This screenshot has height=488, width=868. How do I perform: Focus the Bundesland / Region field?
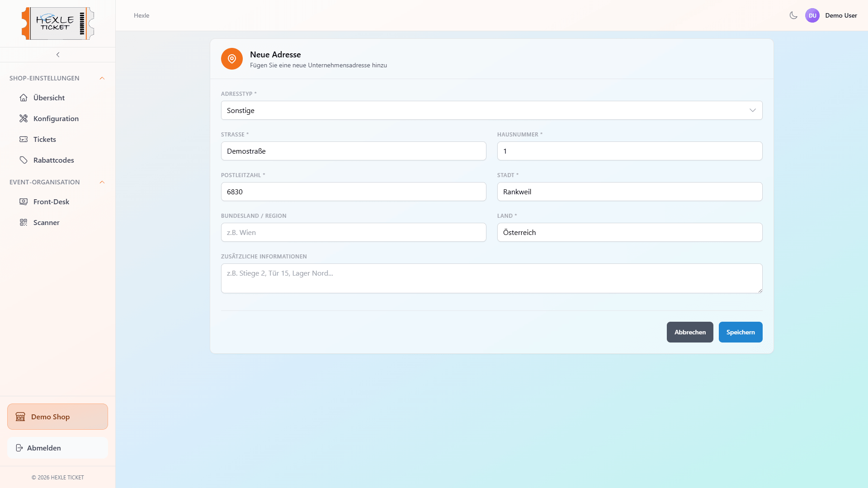(x=354, y=232)
